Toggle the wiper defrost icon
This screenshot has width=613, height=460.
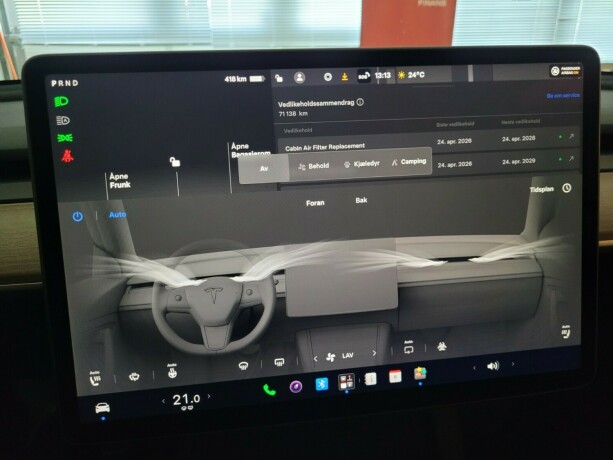point(134,377)
